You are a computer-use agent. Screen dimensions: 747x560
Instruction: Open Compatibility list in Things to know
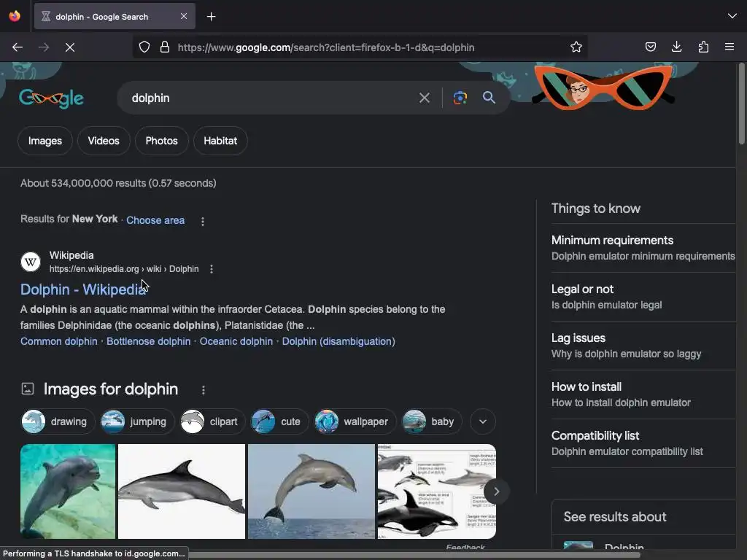point(643,443)
